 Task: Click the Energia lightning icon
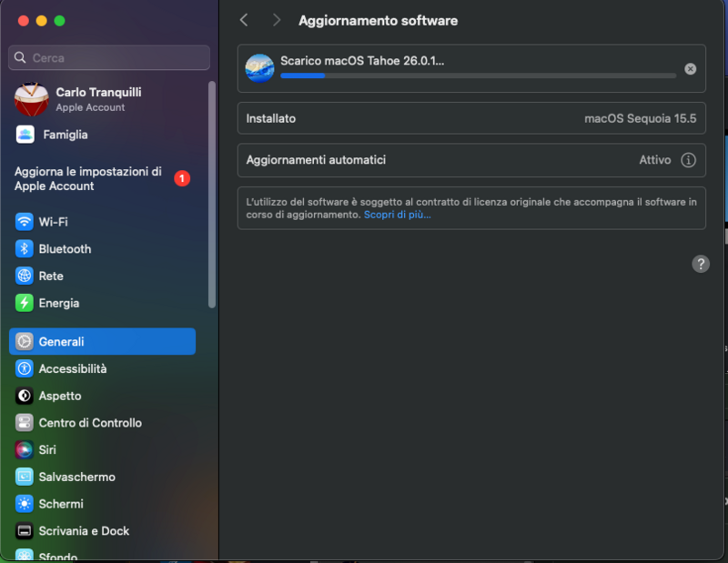25,303
